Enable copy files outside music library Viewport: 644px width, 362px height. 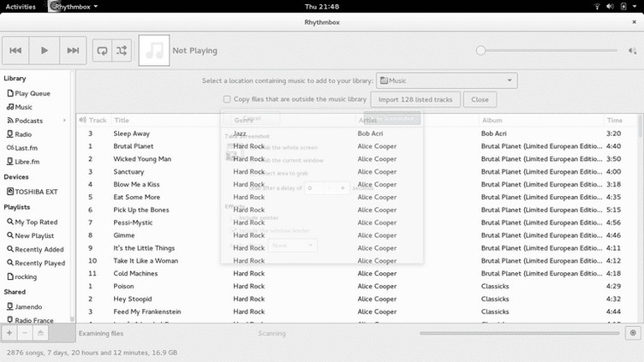227,99
